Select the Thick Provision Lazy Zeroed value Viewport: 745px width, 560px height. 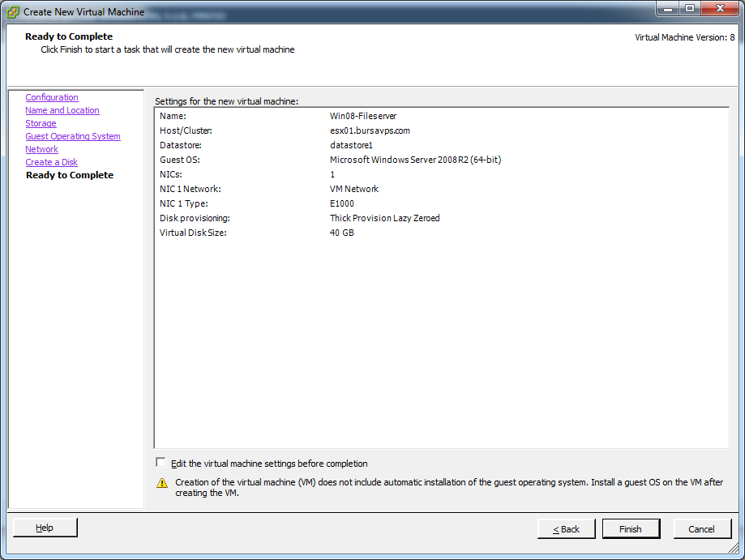[x=384, y=218]
